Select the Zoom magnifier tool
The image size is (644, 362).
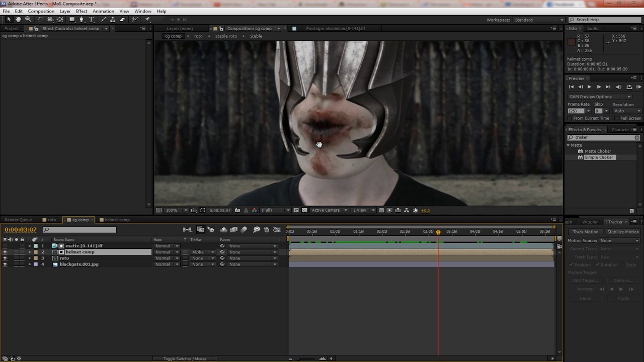(28, 20)
